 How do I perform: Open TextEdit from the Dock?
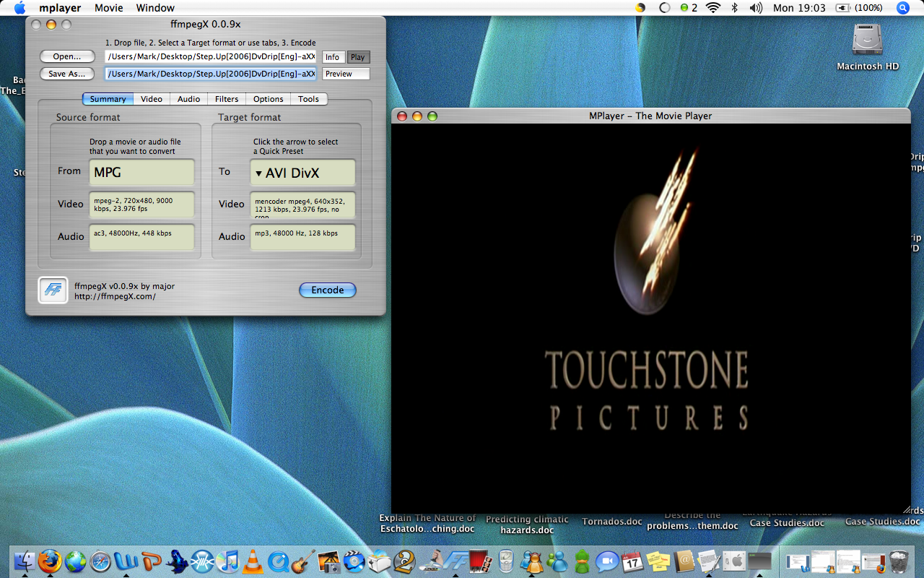709,561
